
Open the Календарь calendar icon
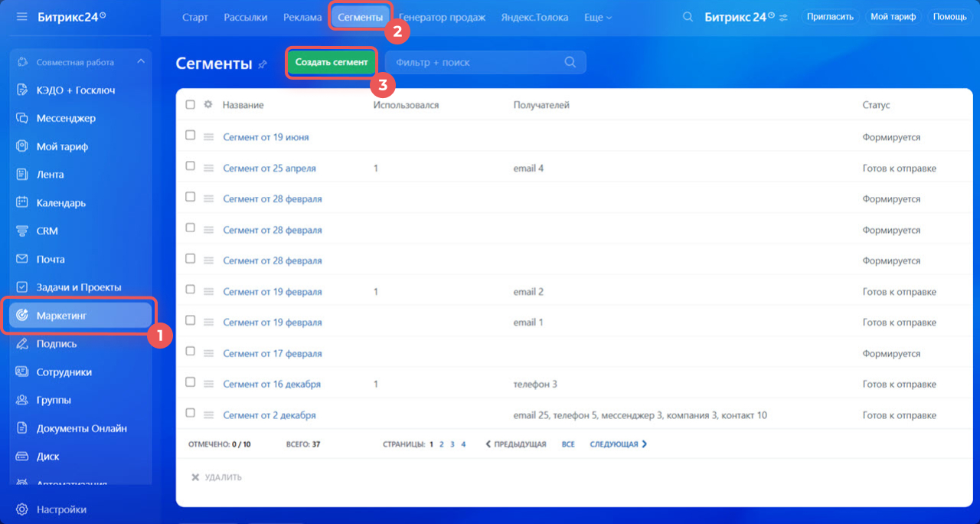pos(22,203)
